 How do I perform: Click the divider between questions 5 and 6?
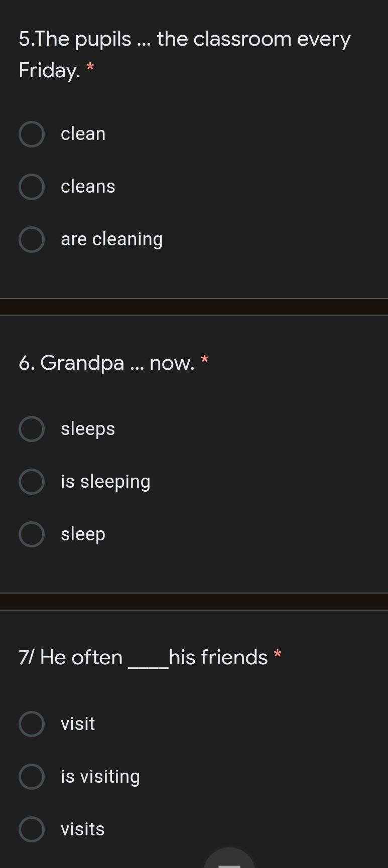[x=194, y=307]
